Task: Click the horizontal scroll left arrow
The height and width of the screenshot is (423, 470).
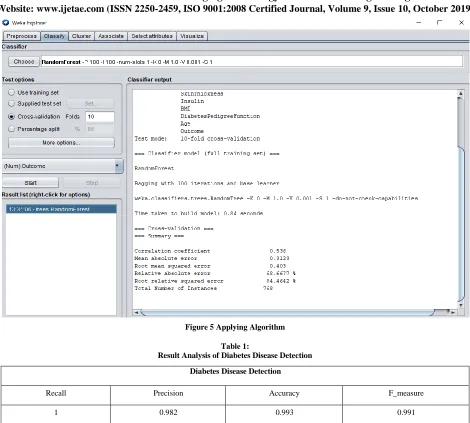Action: (136, 312)
